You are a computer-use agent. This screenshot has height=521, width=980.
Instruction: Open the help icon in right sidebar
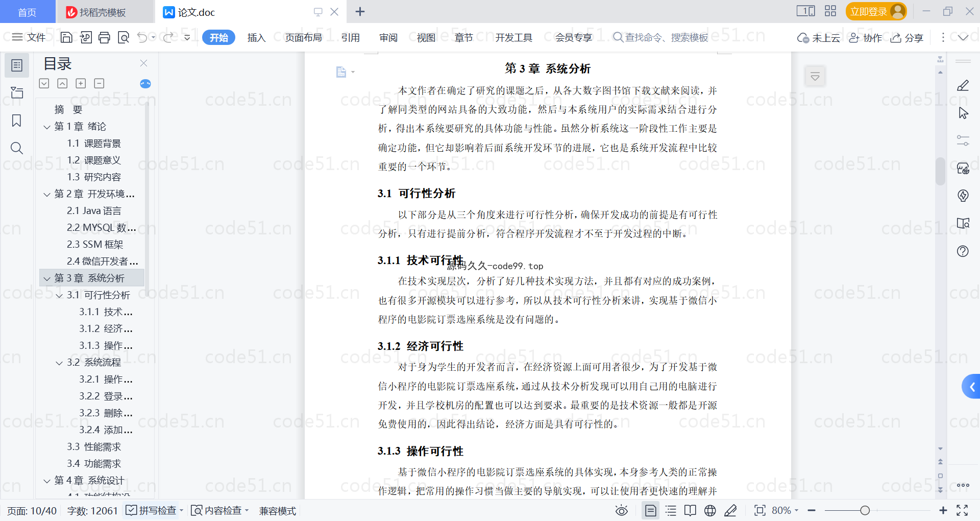(x=963, y=251)
